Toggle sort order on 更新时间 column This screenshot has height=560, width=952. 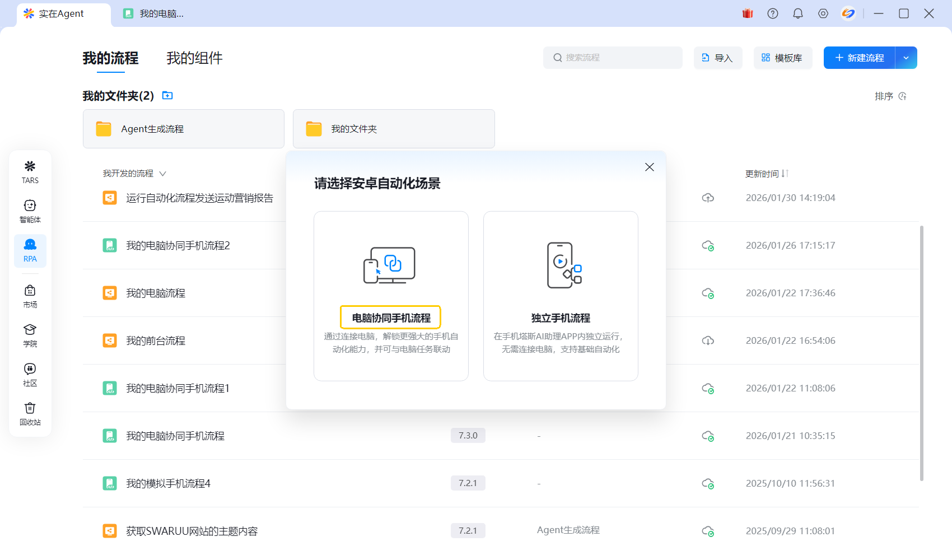click(785, 174)
